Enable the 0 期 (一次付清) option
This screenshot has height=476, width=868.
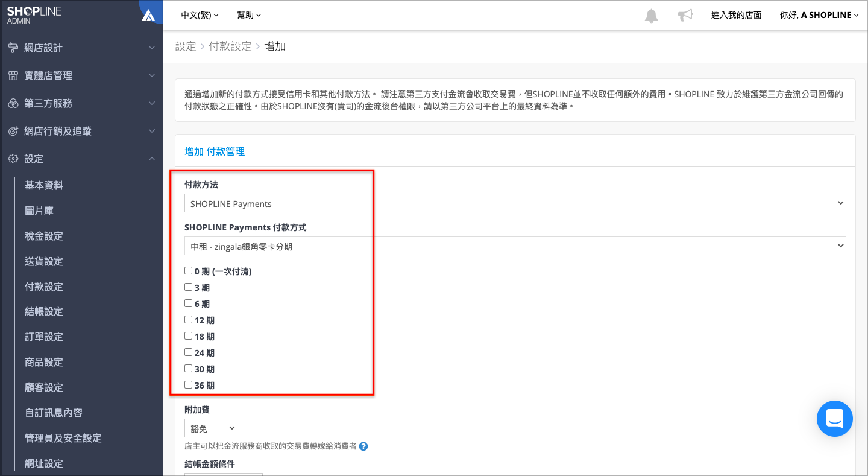pos(188,270)
